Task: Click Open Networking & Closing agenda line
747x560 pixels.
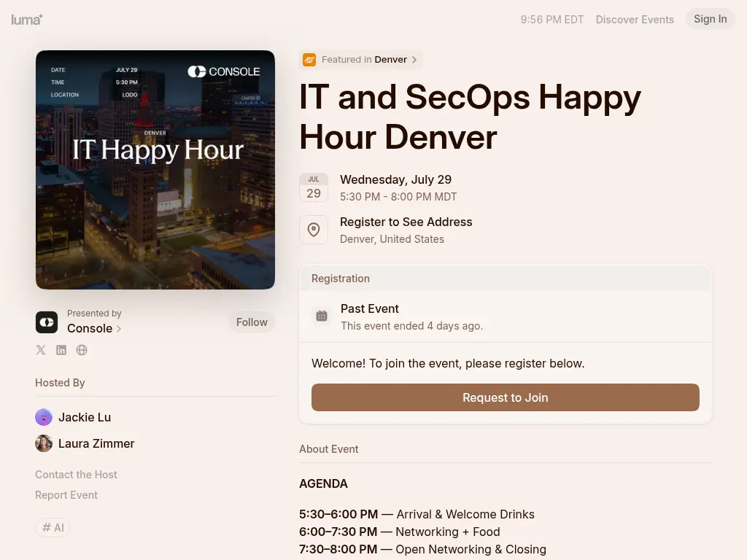Action: pos(422,549)
